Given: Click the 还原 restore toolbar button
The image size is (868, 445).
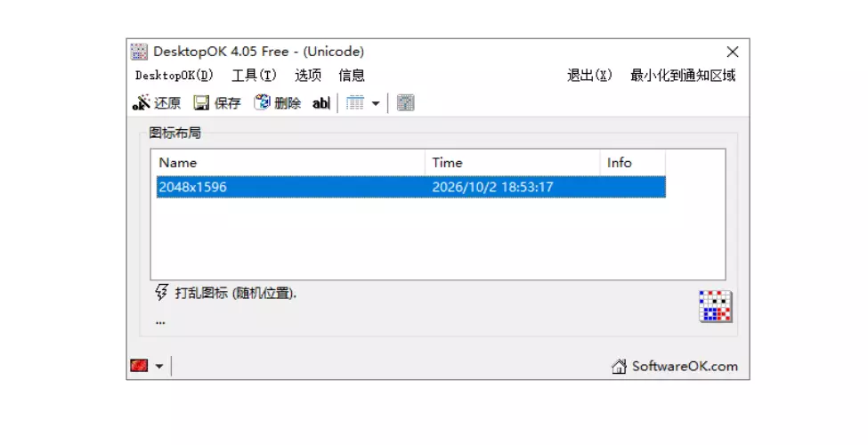Looking at the screenshot, I should click(x=157, y=103).
